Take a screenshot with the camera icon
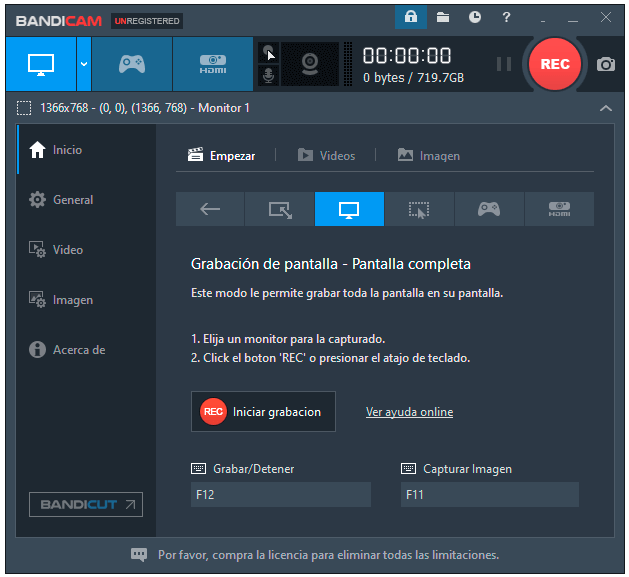The image size is (629, 577). pos(606,64)
